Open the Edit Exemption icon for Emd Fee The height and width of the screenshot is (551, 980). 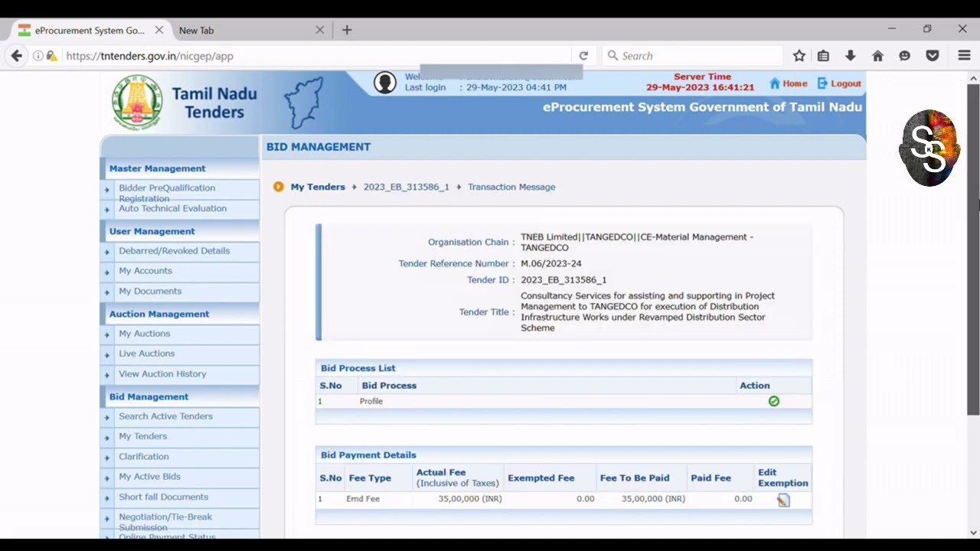(783, 500)
